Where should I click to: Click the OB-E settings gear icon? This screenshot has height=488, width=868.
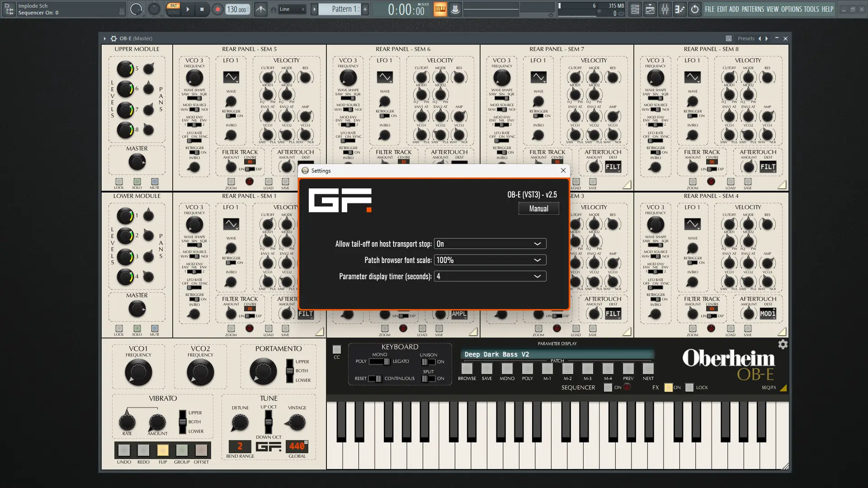pyautogui.click(x=783, y=345)
